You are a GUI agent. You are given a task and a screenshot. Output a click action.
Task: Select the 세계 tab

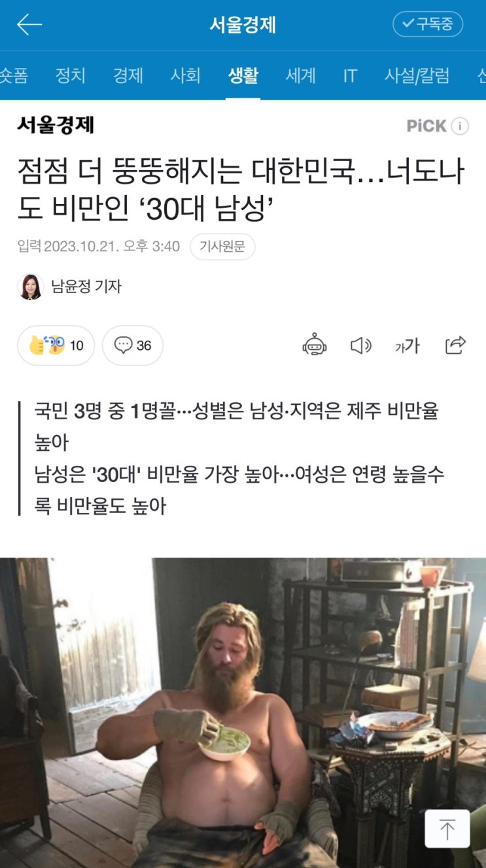[301, 76]
